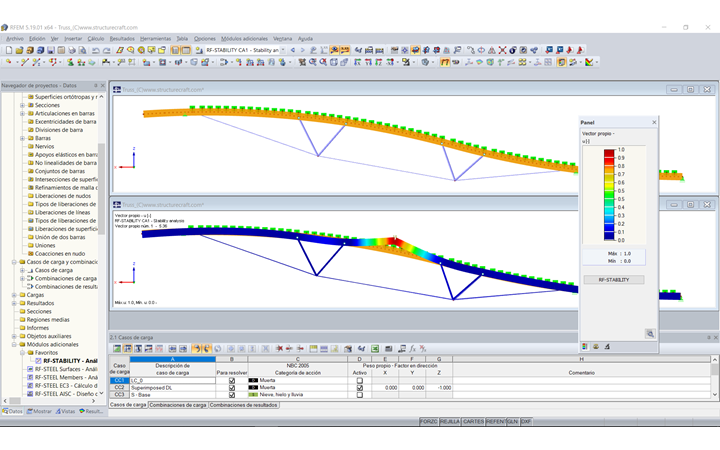Click the color scale tab icon in Panel

(585, 347)
